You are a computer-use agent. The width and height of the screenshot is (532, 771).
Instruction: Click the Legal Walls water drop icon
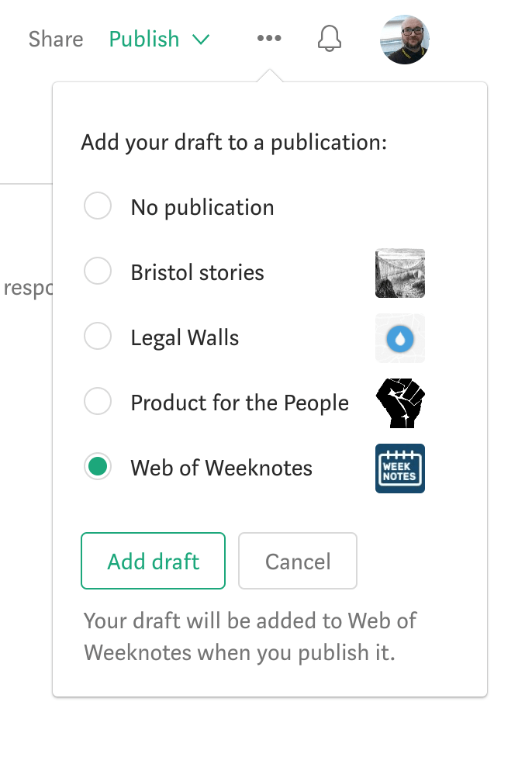pyautogui.click(x=399, y=338)
